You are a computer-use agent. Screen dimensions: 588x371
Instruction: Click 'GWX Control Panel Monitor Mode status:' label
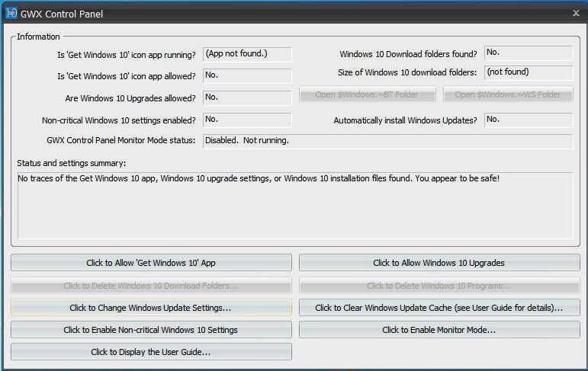point(120,140)
